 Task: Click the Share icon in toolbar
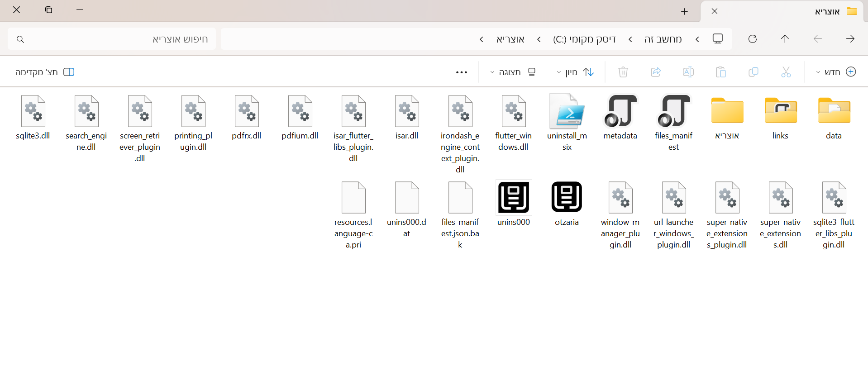(x=655, y=72)
